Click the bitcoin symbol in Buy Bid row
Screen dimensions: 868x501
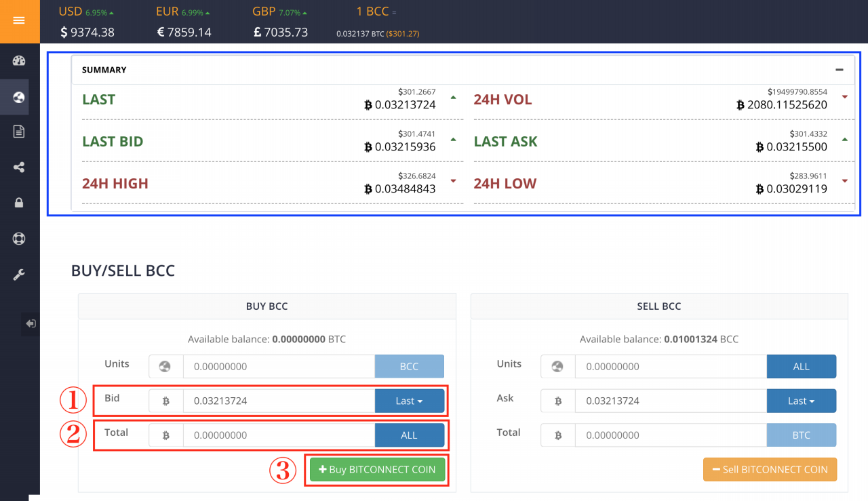click(x=166, y=401)
